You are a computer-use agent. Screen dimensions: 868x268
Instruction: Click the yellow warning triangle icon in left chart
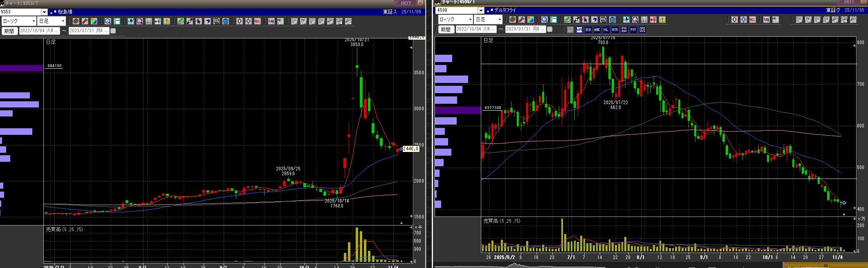tap(167, 21)
